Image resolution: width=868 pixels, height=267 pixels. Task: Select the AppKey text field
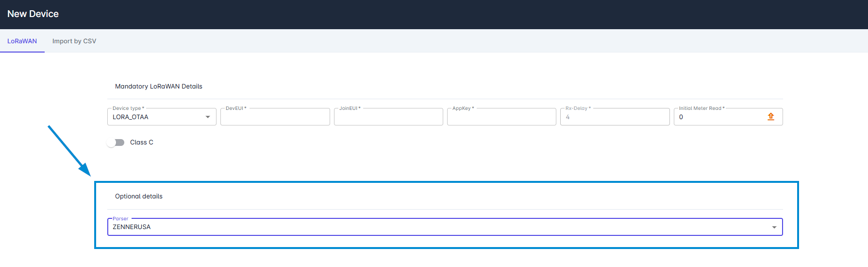[x=501, y=117]
